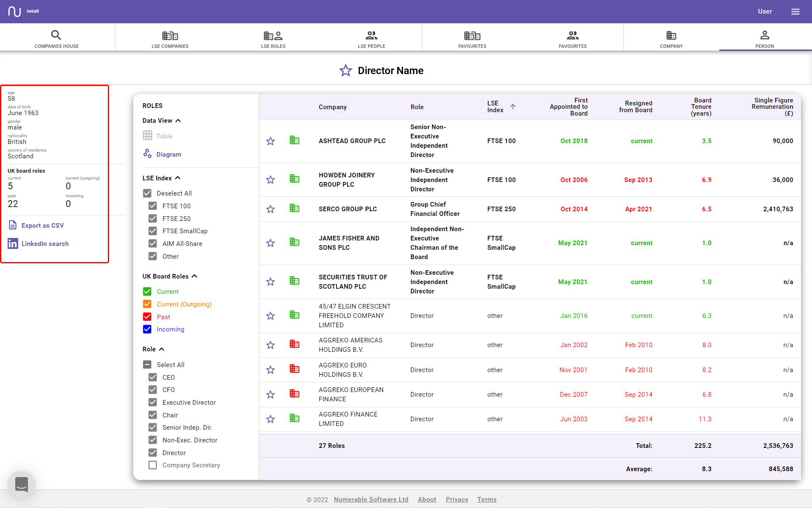Image resolution: width=812 pixels, height=508 pixels.
Task: Switch to Diagram data view
Action: tap(168, 154)
